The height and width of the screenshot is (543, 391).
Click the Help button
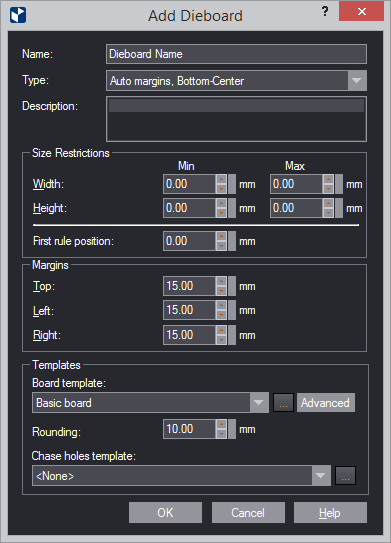point(330,513)
